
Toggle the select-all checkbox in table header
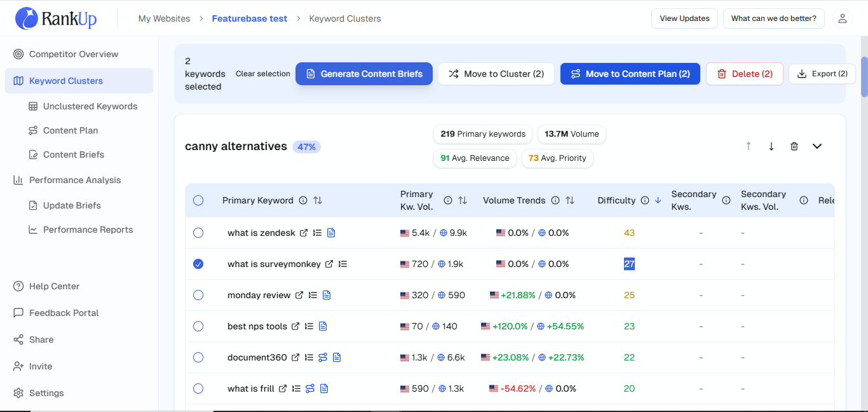click(198, 200)
